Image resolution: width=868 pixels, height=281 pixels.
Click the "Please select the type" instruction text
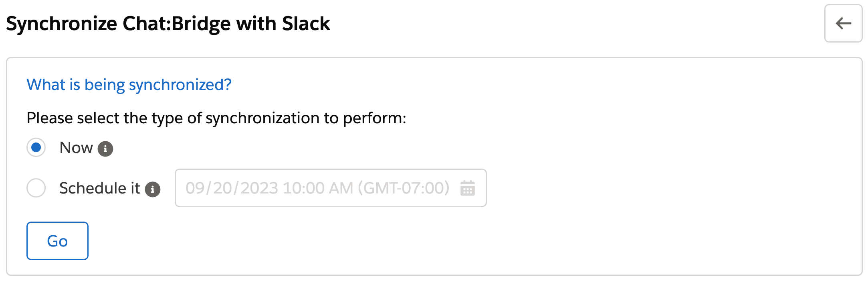[216, 118]
